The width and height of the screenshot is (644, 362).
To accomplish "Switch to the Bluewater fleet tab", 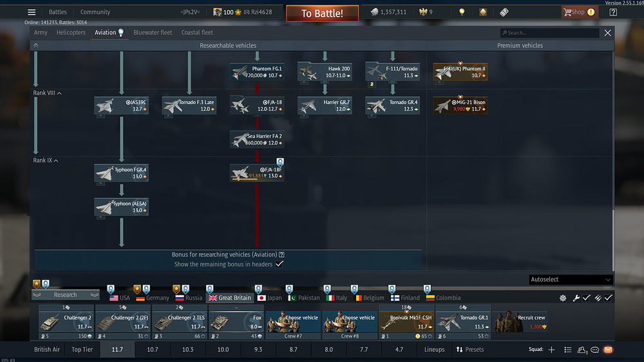I will (x=153, y=32).
